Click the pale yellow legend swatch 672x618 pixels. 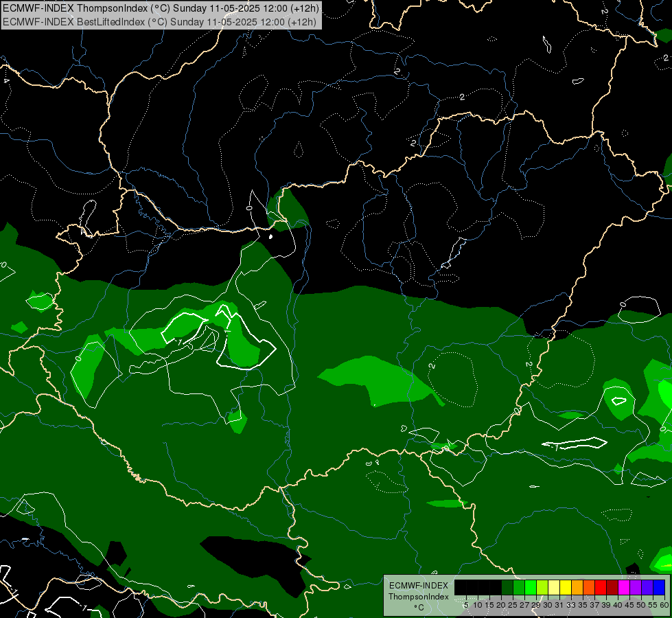pos(554,587)
